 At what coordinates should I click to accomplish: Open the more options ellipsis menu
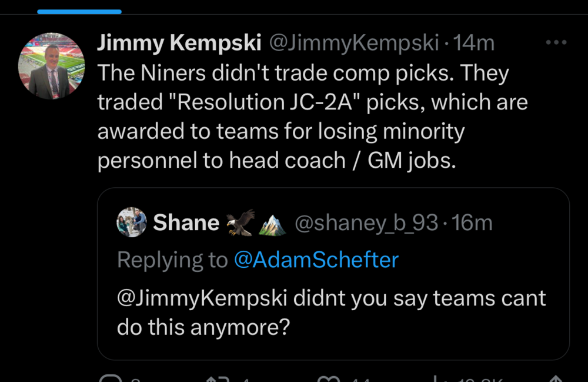click(556, 42)
